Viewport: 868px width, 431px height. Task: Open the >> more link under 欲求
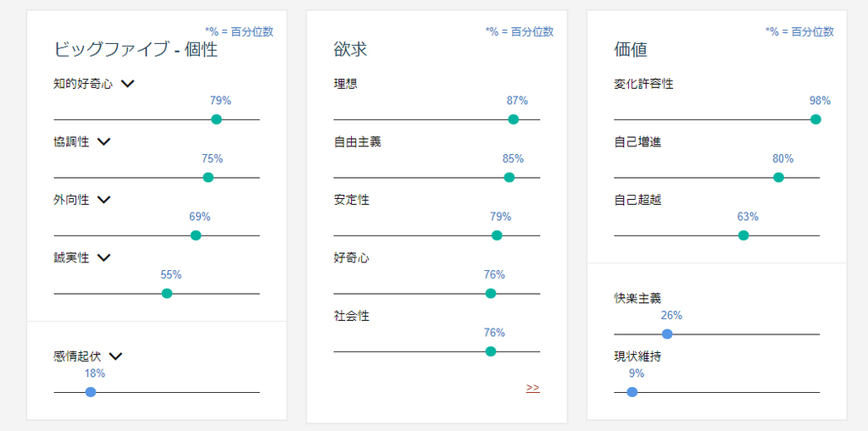[532, 388]
